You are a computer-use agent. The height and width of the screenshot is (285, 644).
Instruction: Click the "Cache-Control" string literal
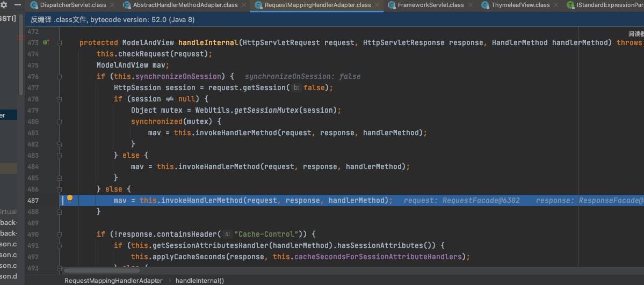266,234
